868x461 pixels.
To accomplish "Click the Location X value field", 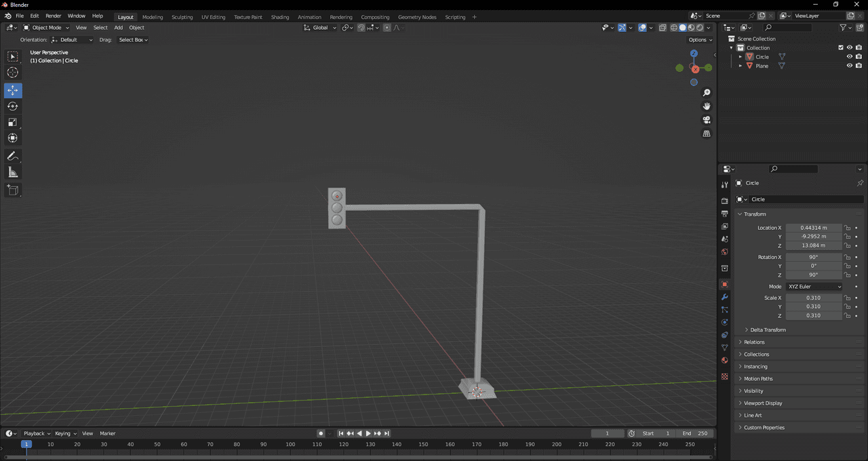I will (x=813, y=228).
